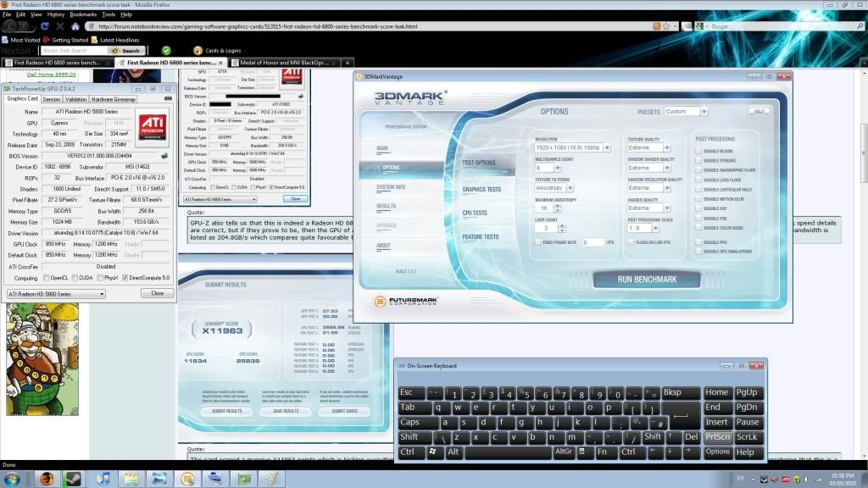Click PrtScn key on on-screen keyboard

(x=717, y=436)
